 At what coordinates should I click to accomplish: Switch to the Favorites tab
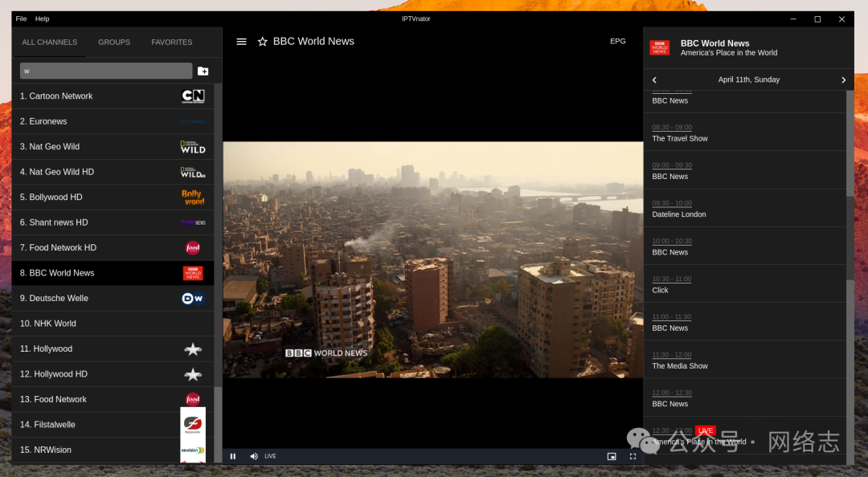click(x=172, y=42)
